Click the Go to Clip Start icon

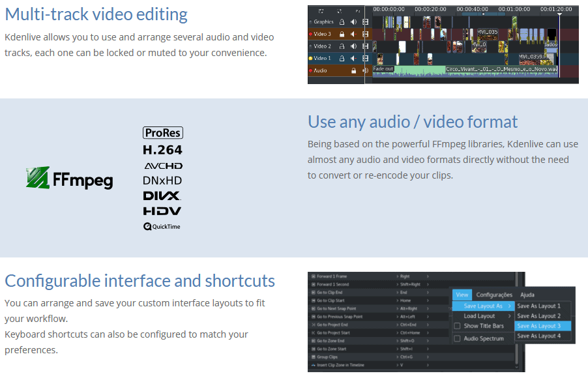tap(314, 300)
